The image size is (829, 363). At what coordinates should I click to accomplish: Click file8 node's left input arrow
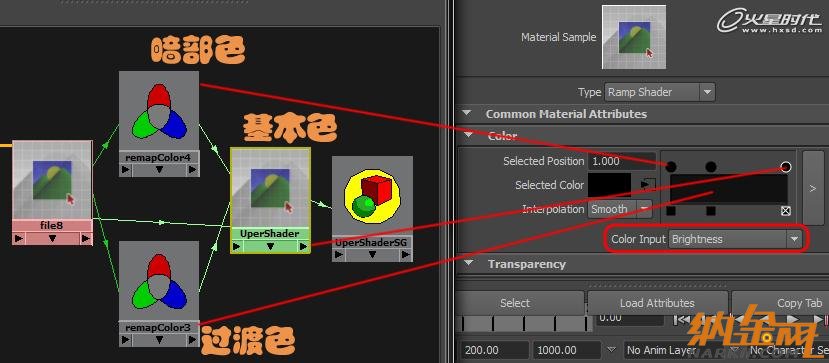(19, 239)
